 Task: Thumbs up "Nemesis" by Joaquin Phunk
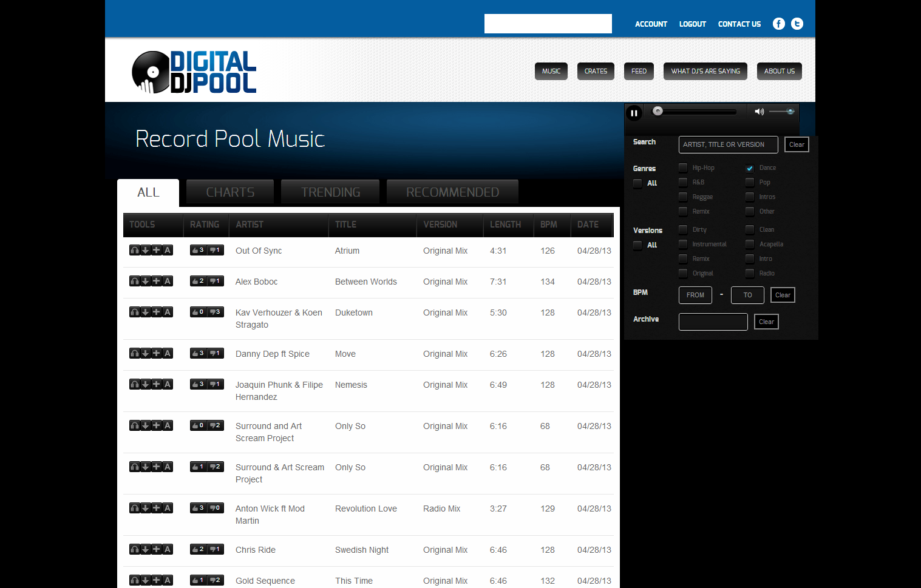tap(199, 384)
